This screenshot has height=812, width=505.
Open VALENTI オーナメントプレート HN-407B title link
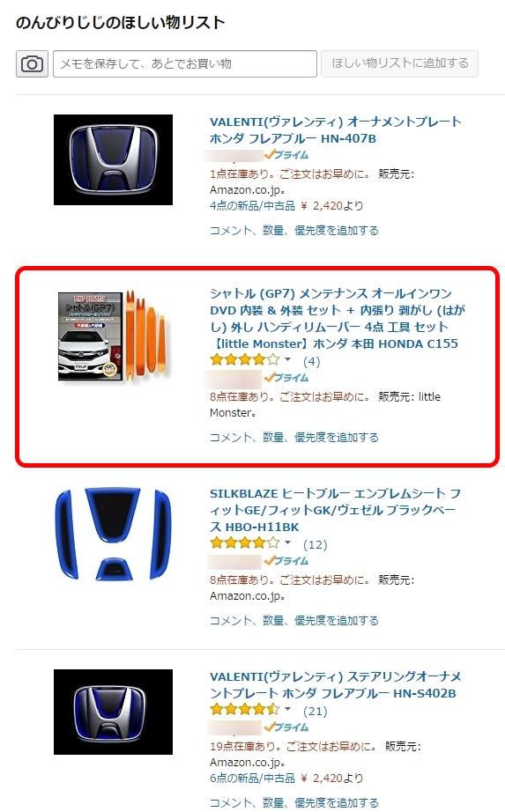[x=336, y=130]
